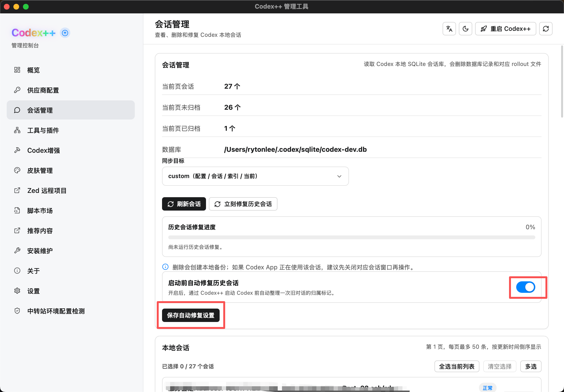Viewport: 564px width, 392px height.
Task: Click the 本地会话 section heading
Action: tap(176, 348)
